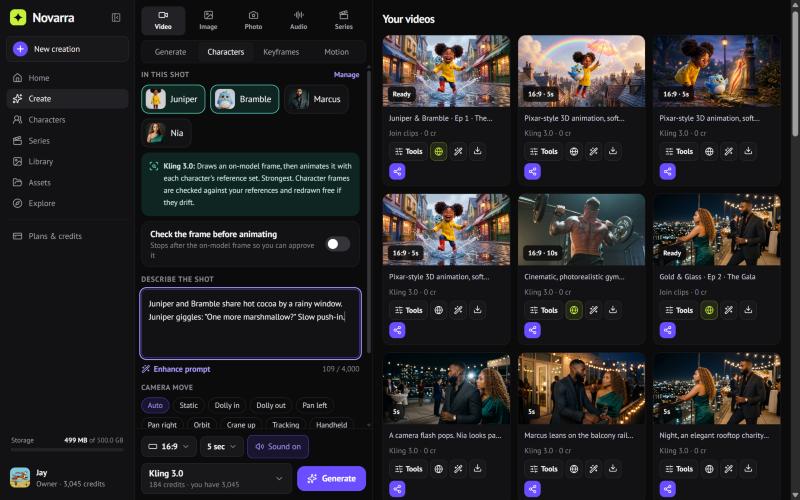This screenshot has width=800, height=500.
Task: Download the Night elegant rooftop charity video
Action: (748, 468)
